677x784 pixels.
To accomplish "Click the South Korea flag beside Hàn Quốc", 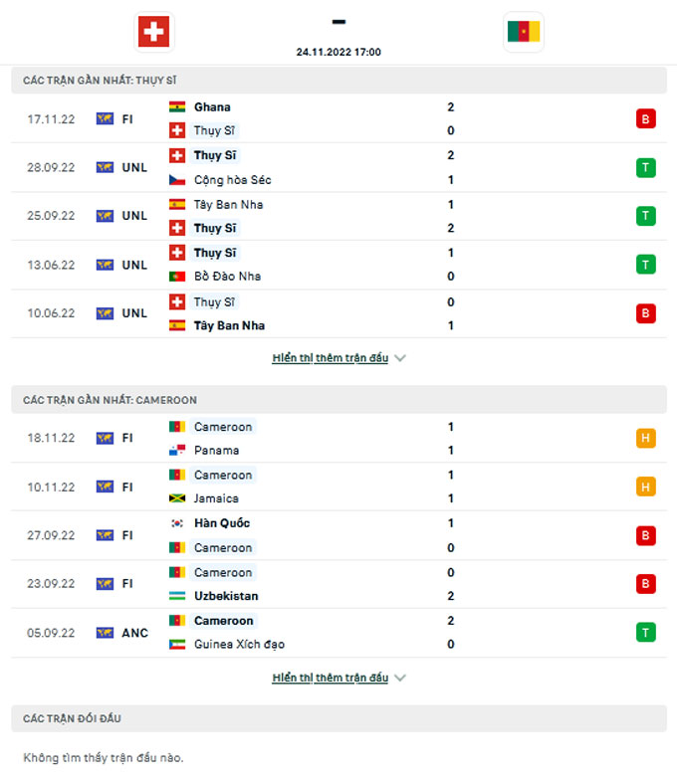I will [177, 523].
